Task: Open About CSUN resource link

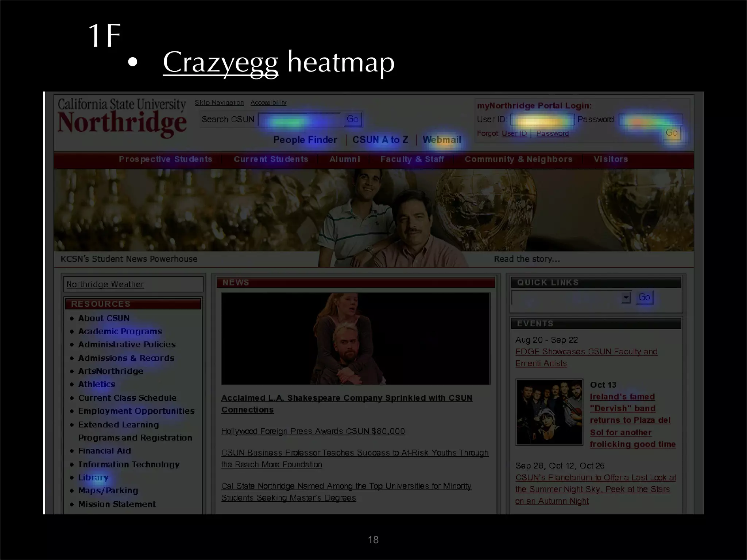Action: [x=104, y=318]
